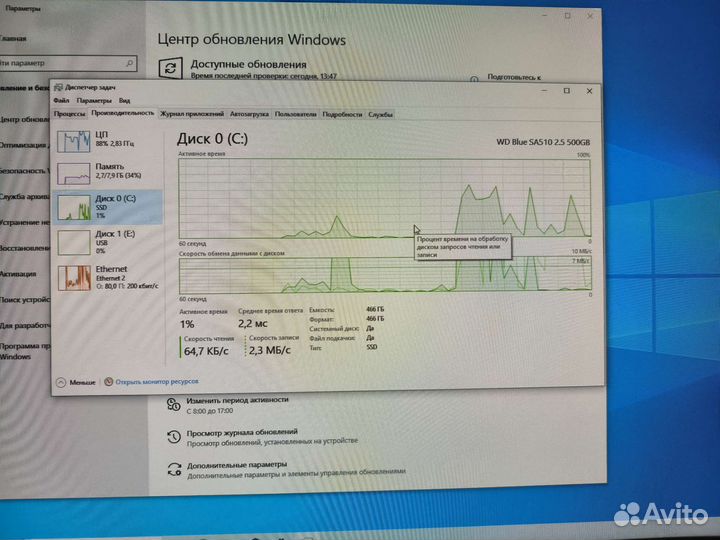The width and height of the screenshot is (720, 540).
Task: Click the resource monitor icon
Action: coord(109,382)
